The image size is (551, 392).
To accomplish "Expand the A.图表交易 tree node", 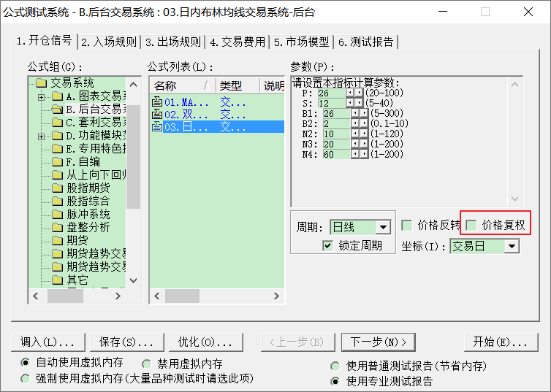I will pyautogui.click(x=42, y=96).
